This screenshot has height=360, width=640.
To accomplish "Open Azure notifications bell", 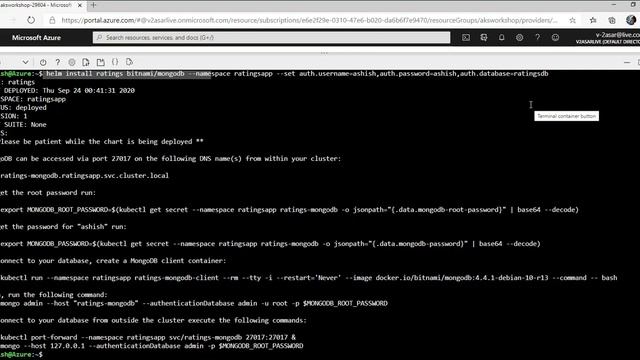I will (x=502, y=38).
